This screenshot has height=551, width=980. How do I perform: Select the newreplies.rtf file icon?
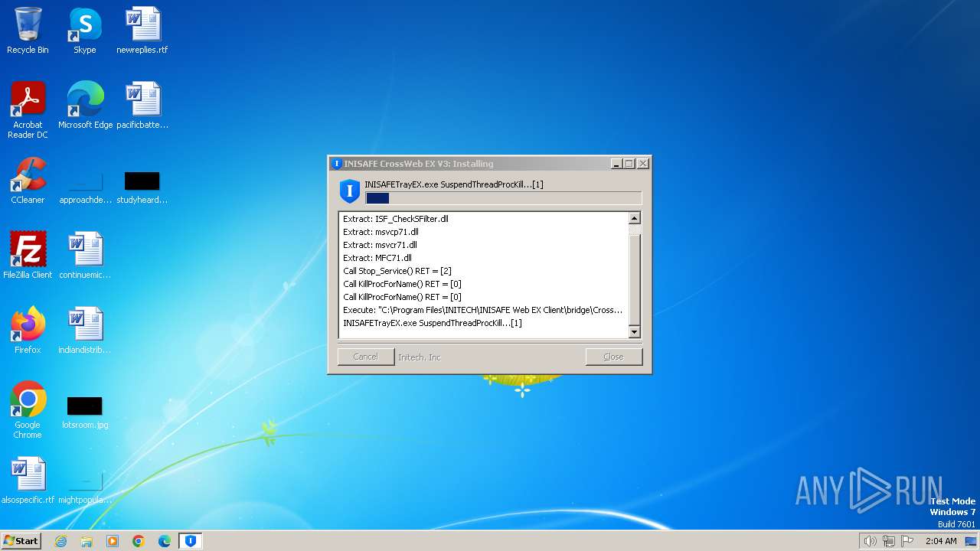tap(142, 31)
